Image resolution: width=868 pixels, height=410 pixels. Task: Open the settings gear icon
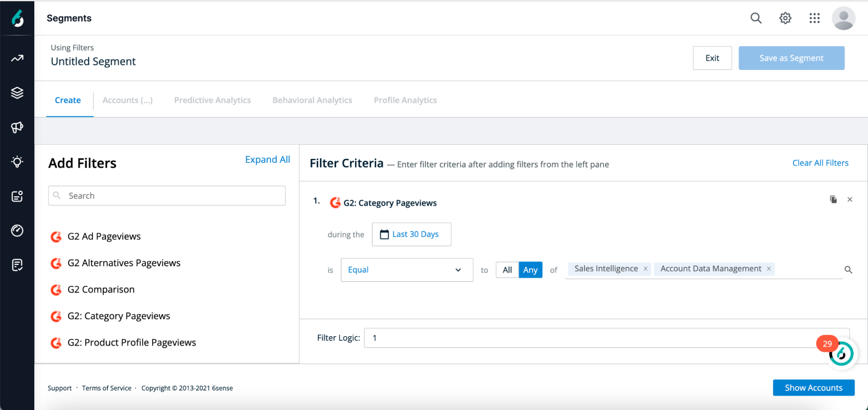(x=785, y=18)
